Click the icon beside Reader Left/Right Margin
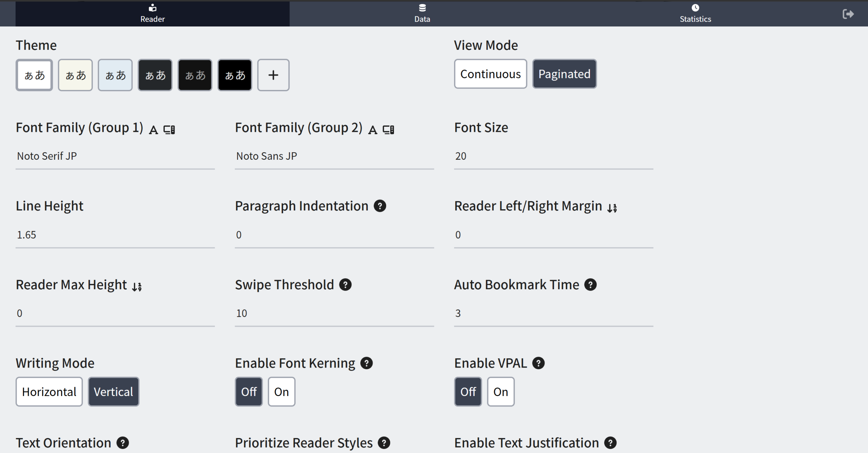The width and height of the screenshot is (868, 453). click(612, 208)
